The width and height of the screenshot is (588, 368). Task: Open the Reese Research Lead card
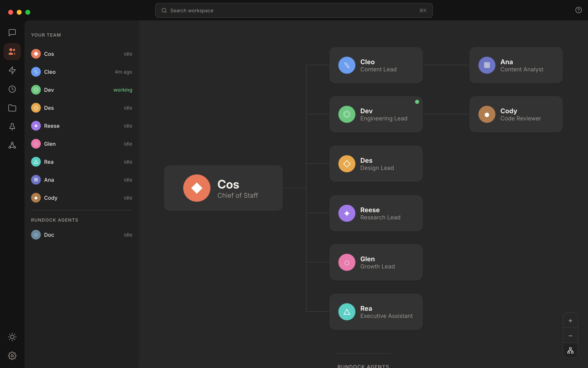[x=376, y=213]
